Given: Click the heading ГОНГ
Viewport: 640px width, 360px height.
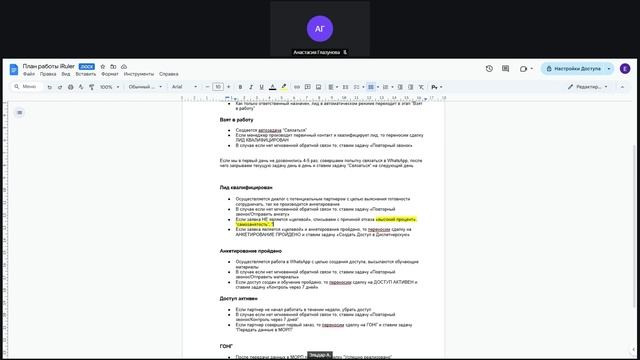Looking at the screenshot, I should coord(226,346).
